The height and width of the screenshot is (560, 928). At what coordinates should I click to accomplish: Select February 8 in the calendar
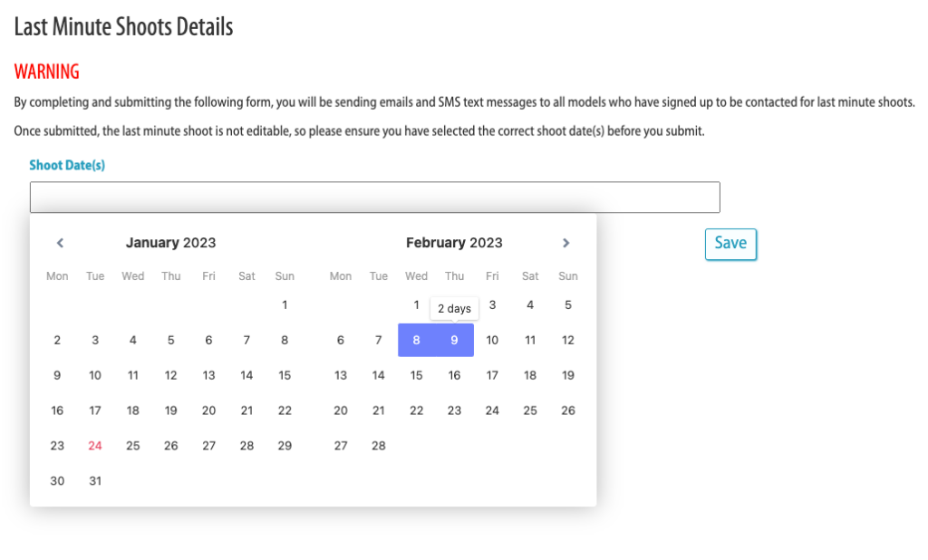tap(416, 341)
